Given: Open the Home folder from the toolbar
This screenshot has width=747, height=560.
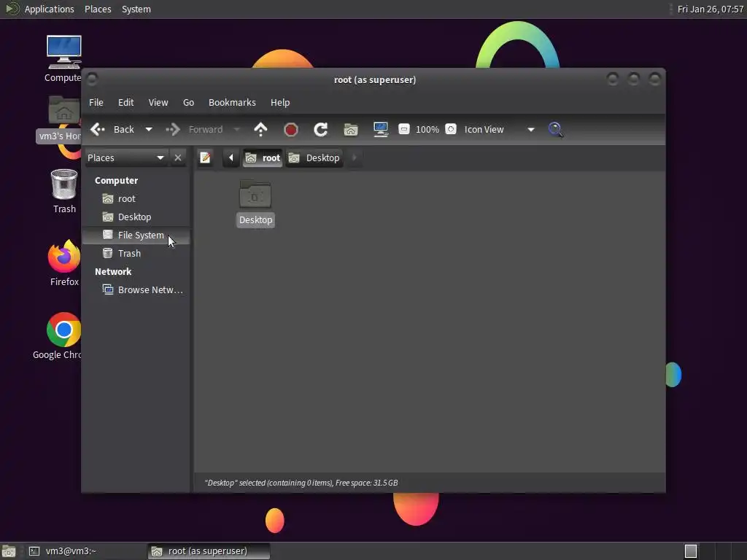Looking at the screenshot, I should click(351, 130).
